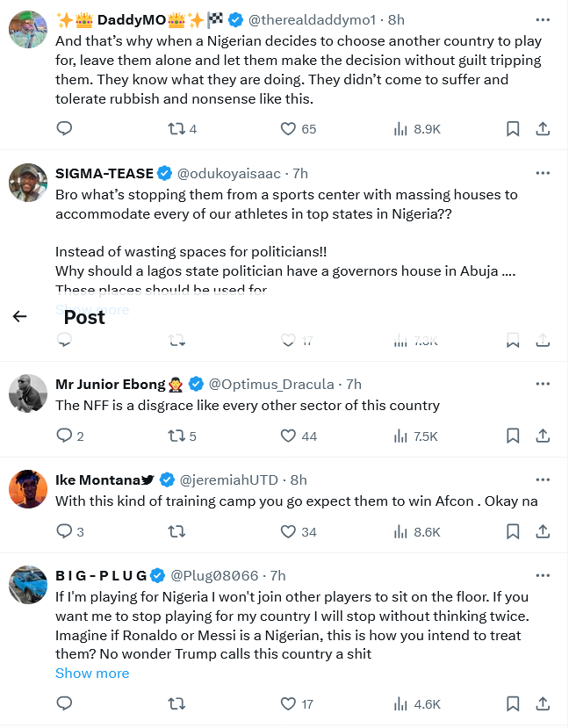The height and width of the screenshot is (728, 576).
Task: Repost DaddyMO's post
Action: pyautogui.click(x=176, y=129)
